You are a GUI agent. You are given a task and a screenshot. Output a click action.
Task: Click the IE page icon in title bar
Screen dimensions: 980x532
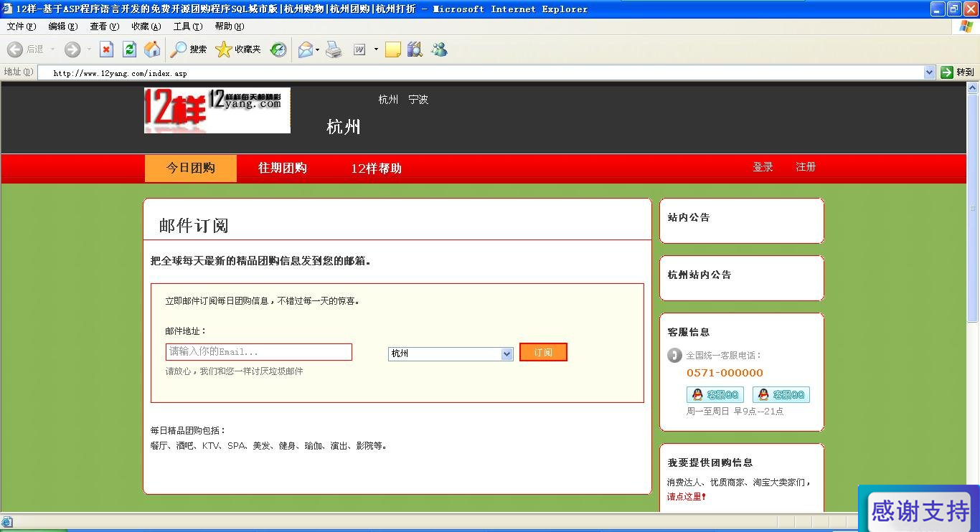click(8, 9)
